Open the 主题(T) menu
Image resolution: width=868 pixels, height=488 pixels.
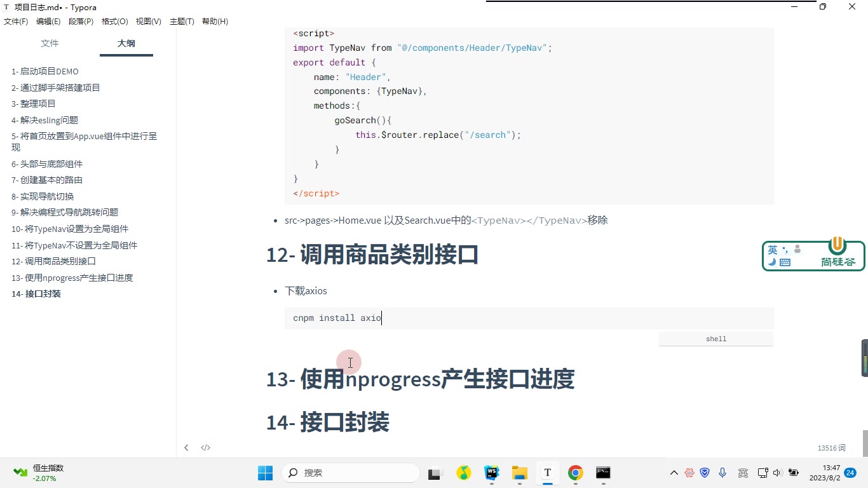coord(182,22)
